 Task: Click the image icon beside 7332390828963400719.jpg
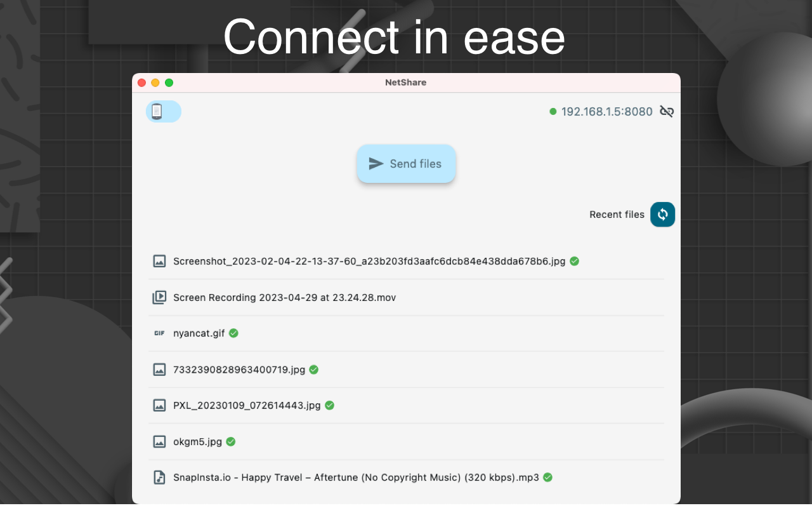tap(159, 370)
